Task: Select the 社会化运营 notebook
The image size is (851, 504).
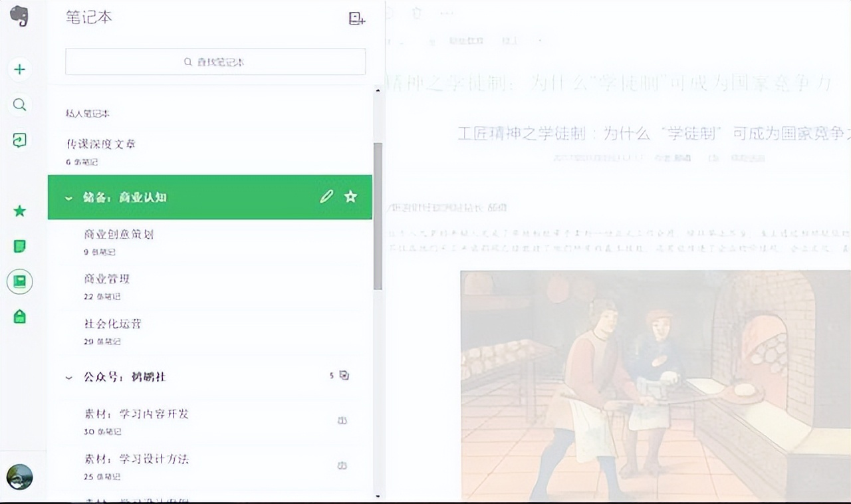Action: point(112,324)
